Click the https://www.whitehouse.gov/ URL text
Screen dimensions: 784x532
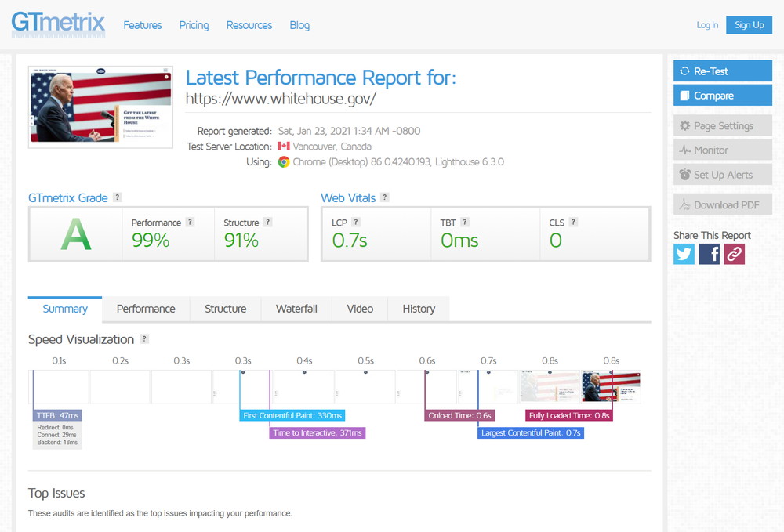tap(281, 99)
